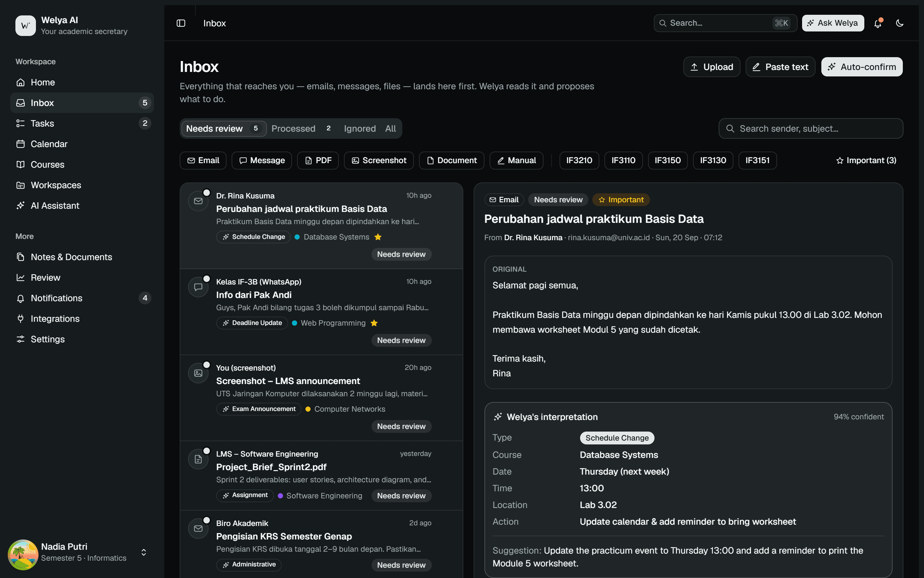Open the Tasks page
Image resolution: width=924 pixels, height=578 pixels.
(82, 123)
